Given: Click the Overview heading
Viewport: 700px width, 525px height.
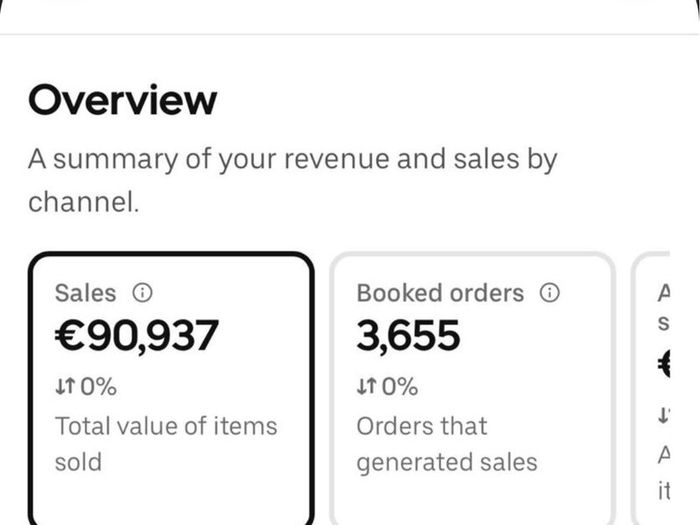Looking at the screenshot, I should pos(122,100).
